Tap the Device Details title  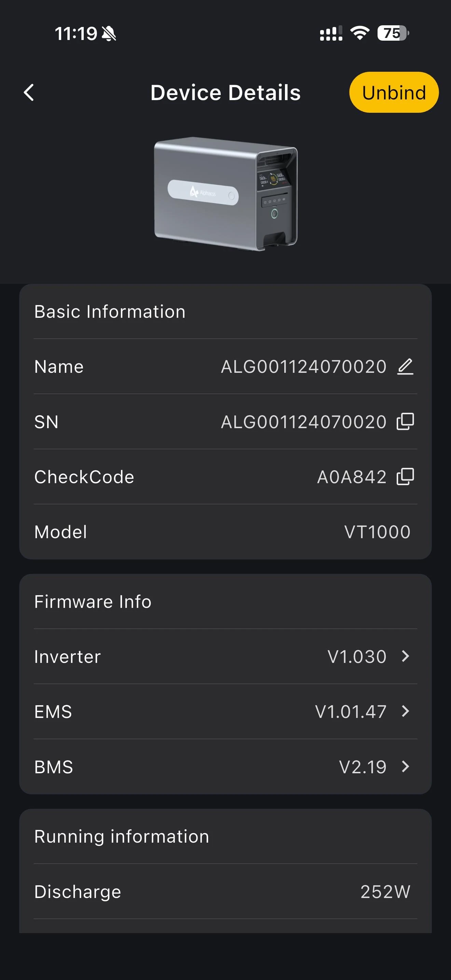click(225, 93)
